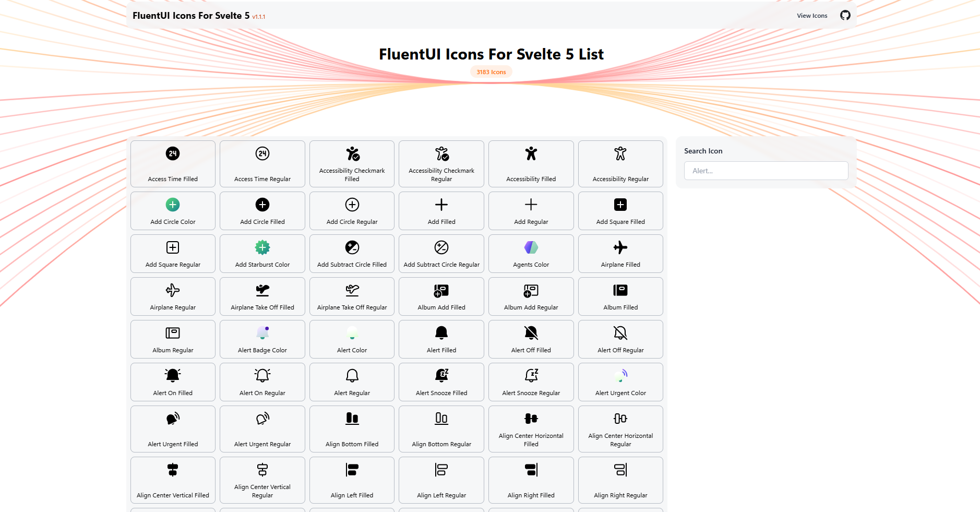Click the Airplane Regular icon card
Screen dimensions: 980x512
[173, 296]
